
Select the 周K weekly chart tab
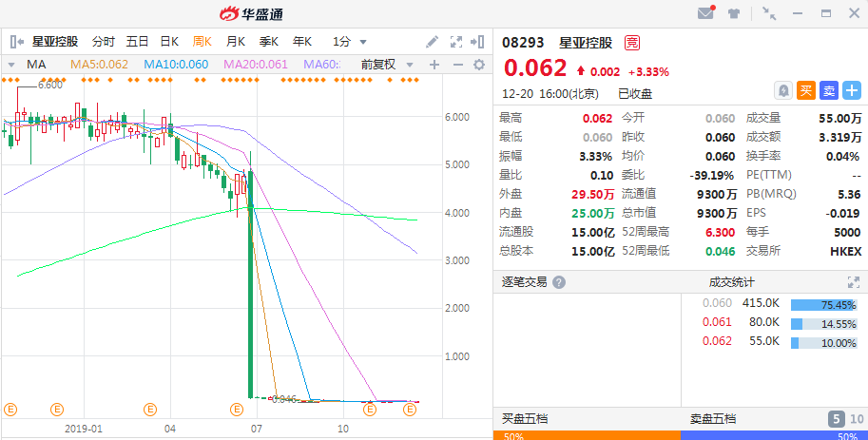click(203, 42)
